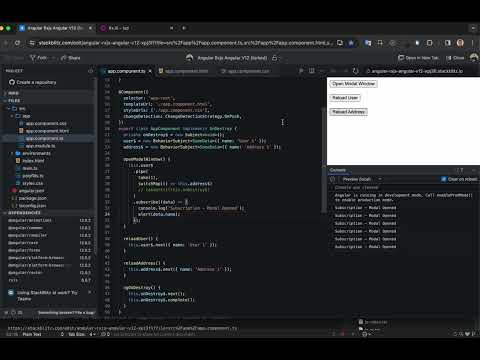
Task: Open a new browser tab
Action: pyautogui.click(x=184, y=28)
